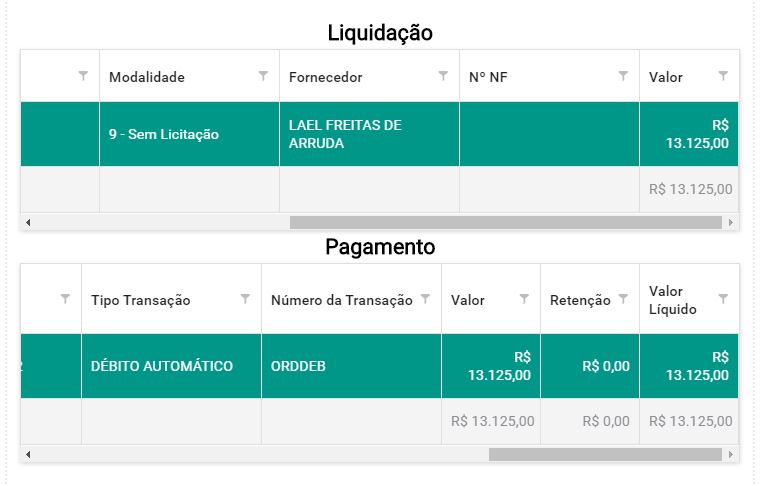Open filter for Retenção column

(623, 299)
